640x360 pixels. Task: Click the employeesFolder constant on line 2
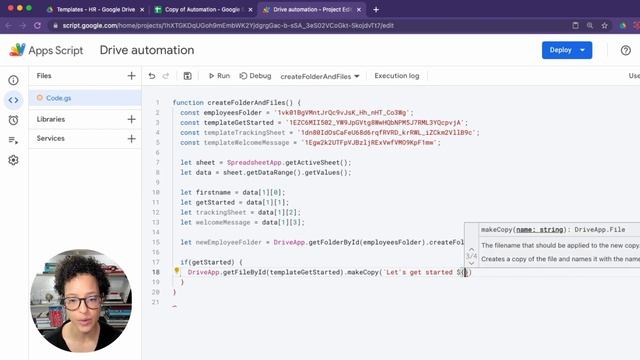pyautogui.click(x=232, y=113)
